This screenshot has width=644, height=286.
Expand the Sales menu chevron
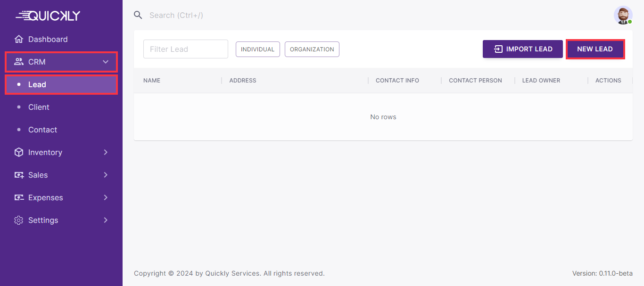click(x=106, y=175)
